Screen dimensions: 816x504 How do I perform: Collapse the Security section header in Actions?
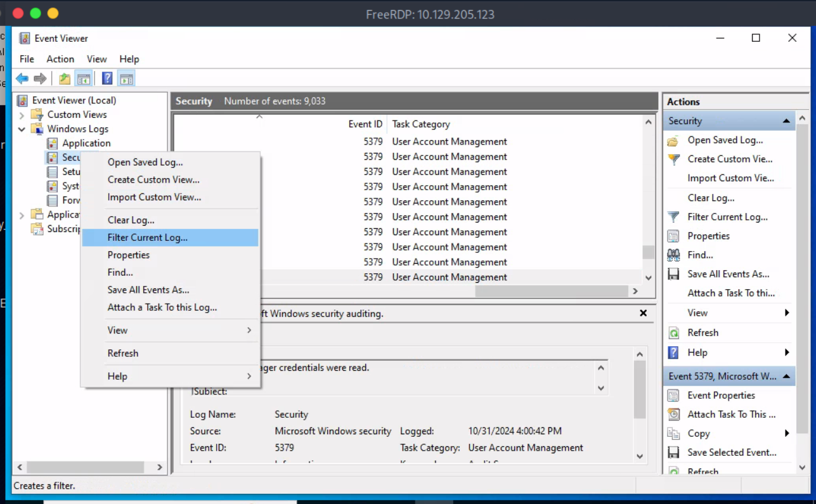(786, 121)
